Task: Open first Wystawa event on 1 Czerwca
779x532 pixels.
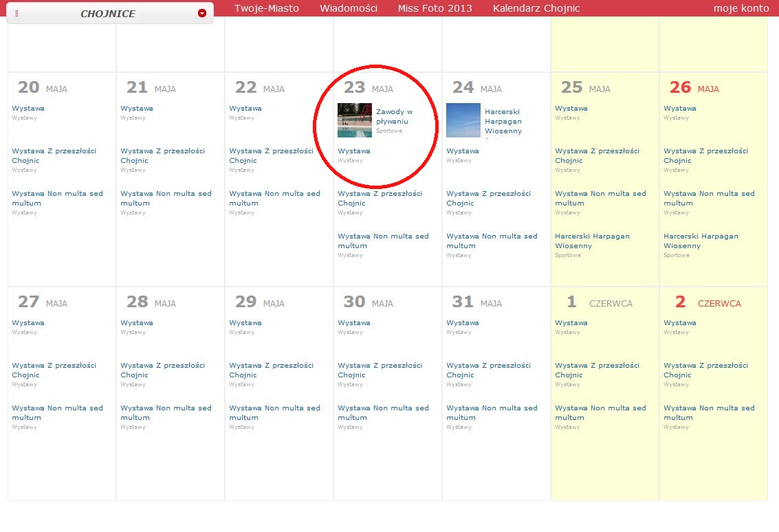Action: [x=571, y=323]
